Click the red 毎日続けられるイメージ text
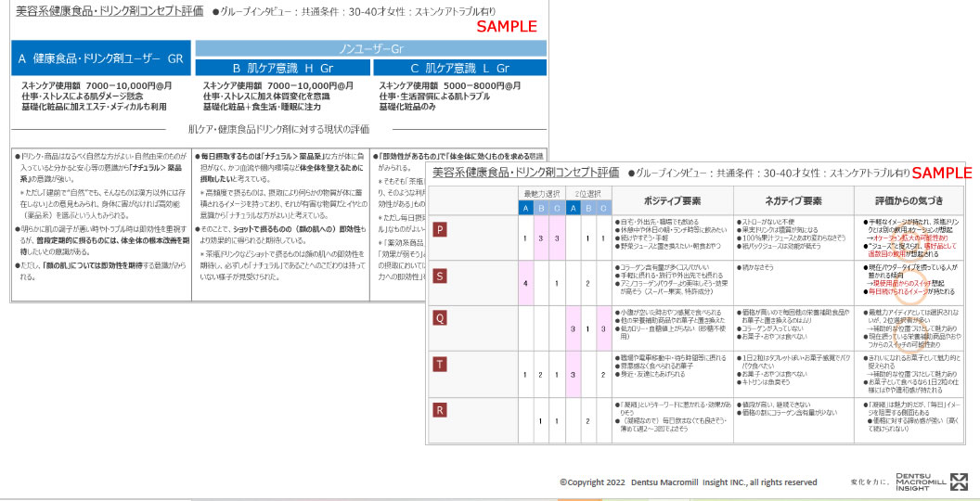 (x=898, y=291)
